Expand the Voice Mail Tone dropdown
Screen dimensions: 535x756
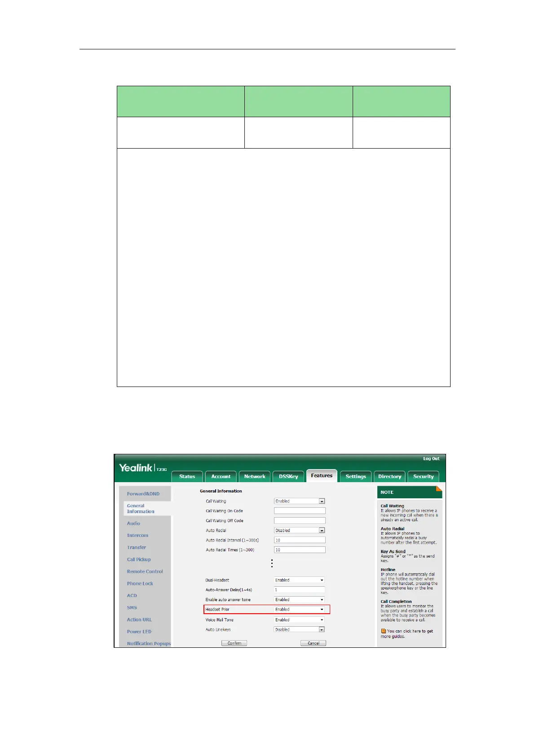[300, 620]
